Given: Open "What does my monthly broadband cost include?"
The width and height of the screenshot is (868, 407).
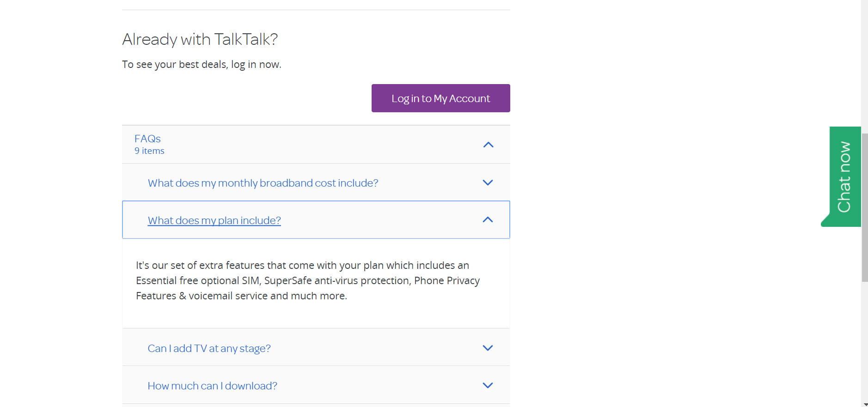Looking at the screenshot, I should [263, 183].
